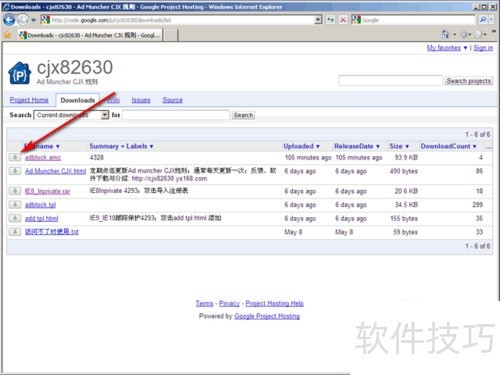The height and width of the screenshot is (375, 500).
Task: Click the summary cell '4328'
Action: click(x=97, y=157)
